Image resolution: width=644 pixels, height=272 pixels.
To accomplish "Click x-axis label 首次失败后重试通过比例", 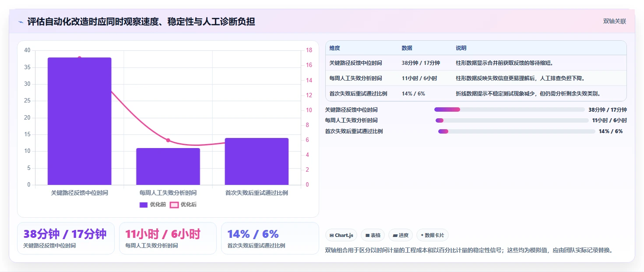I will coord(257,193).
